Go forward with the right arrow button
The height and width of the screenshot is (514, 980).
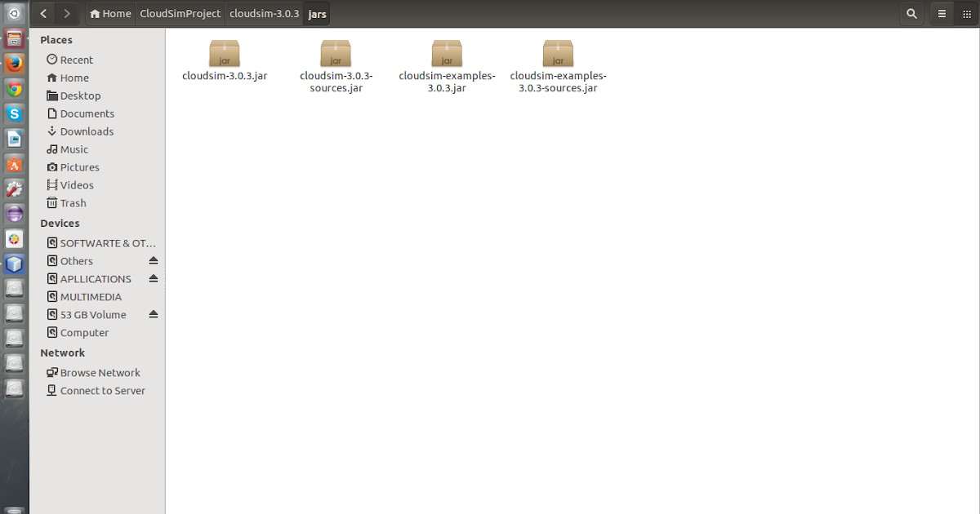[x=67, y=13]
